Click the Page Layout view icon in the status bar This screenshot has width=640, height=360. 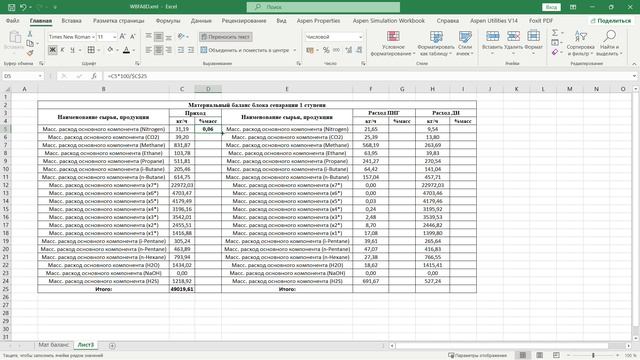539,355
